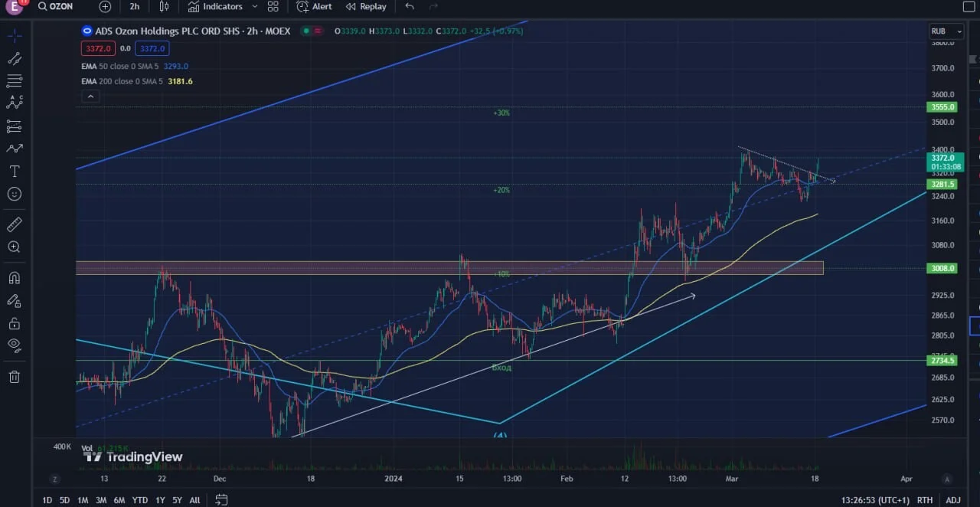Toggle RTH regular trading hours session
This screenshot has height=507, width=980.
pyautogui.click(x=925, y=500)
